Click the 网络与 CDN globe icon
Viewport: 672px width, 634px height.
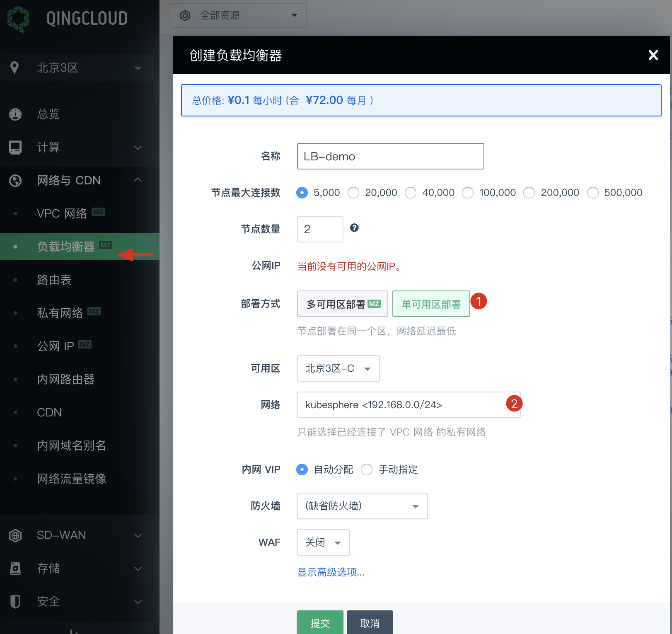[x=15, y=181]
